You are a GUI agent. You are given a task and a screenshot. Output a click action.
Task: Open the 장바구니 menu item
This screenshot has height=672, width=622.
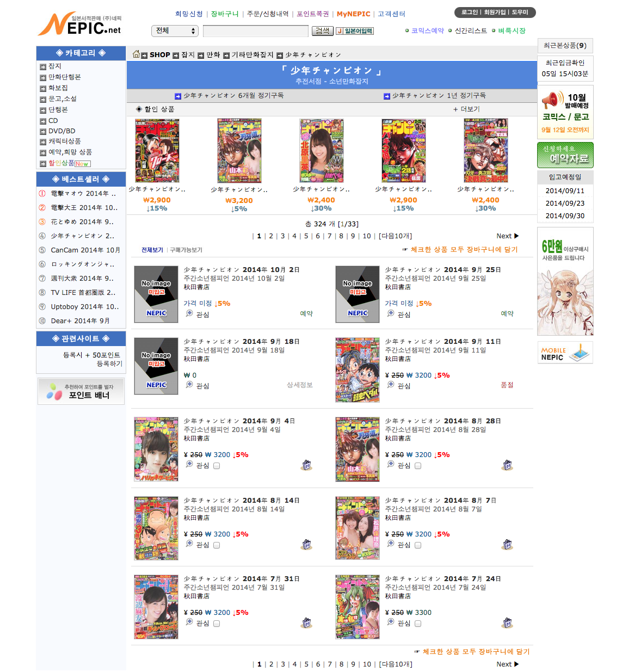pyautogui.click(x=225, y=14)
